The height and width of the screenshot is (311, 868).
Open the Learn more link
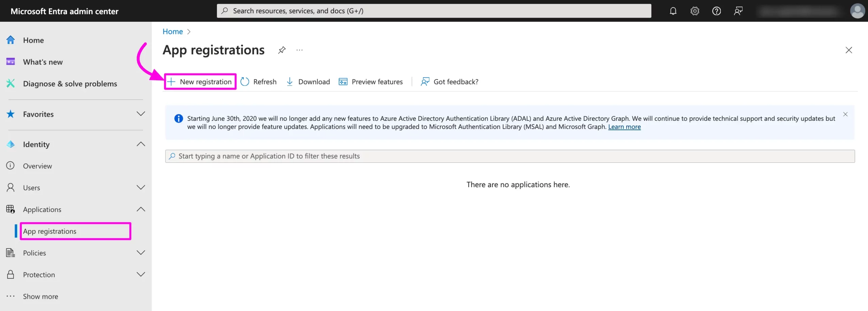(x=624, y=127)
